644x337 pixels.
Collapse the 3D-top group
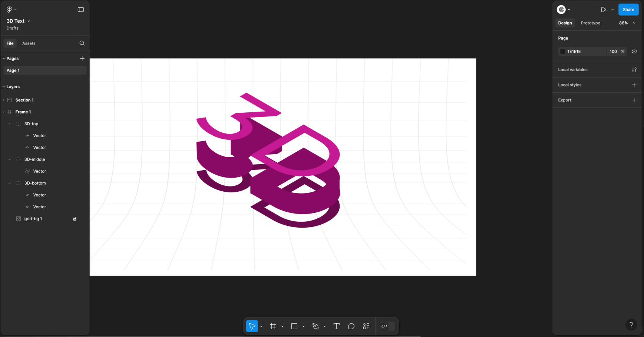click(10, 124)
